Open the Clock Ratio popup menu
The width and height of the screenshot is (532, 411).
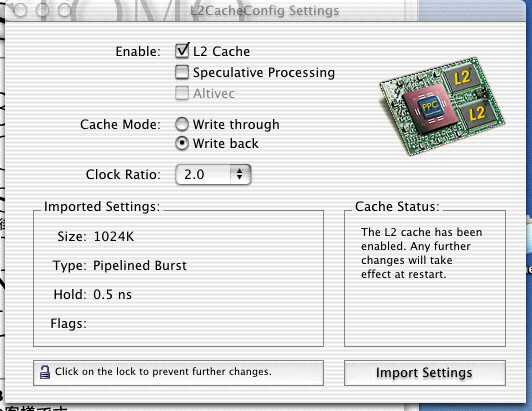(x=213, y=174)
